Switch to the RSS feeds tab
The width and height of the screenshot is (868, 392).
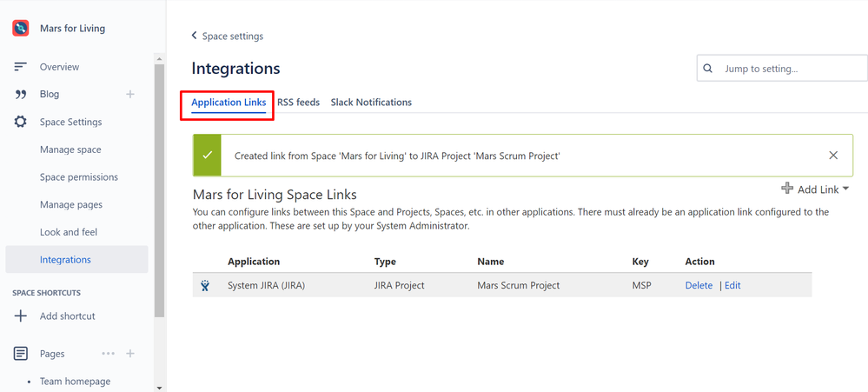[x=298, y=103]
